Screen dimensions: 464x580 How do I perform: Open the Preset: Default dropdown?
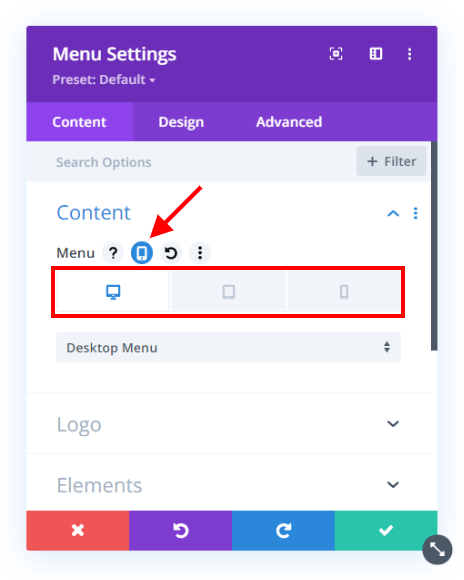tap(104, 80)
